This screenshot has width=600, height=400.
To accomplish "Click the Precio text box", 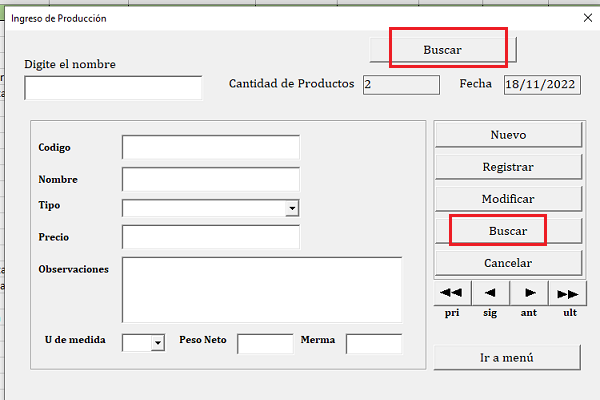I will (211, 237).
